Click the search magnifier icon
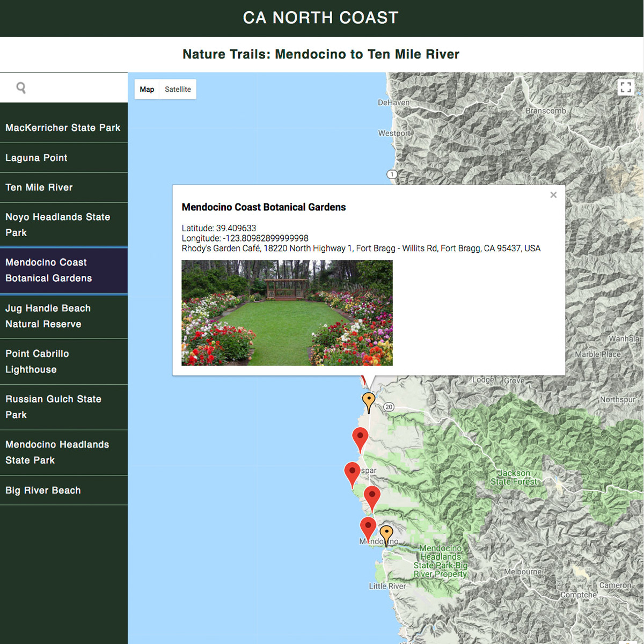The width and height of the screenshot is (644, 644). 21,87
